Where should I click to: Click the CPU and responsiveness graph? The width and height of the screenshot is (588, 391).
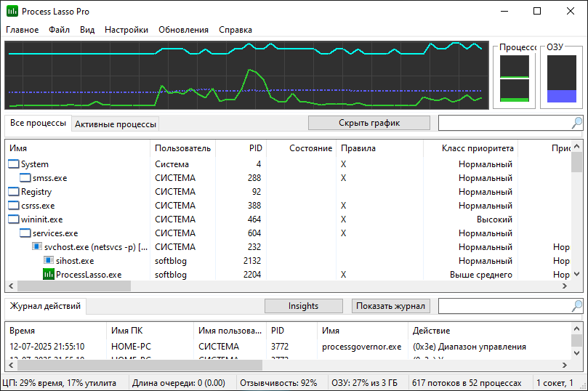pyautogui.click(x=246, y=76)
